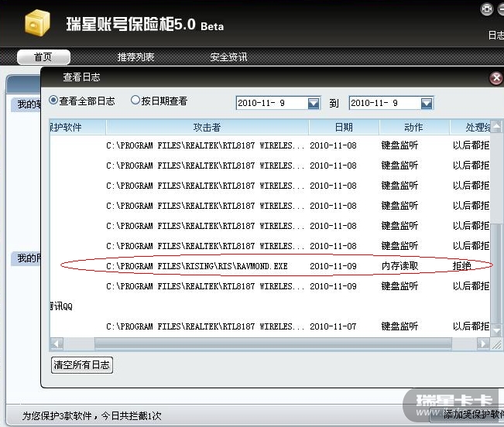Open 日志 link in the top right
The image size is (504, 427).
(496, 36)
